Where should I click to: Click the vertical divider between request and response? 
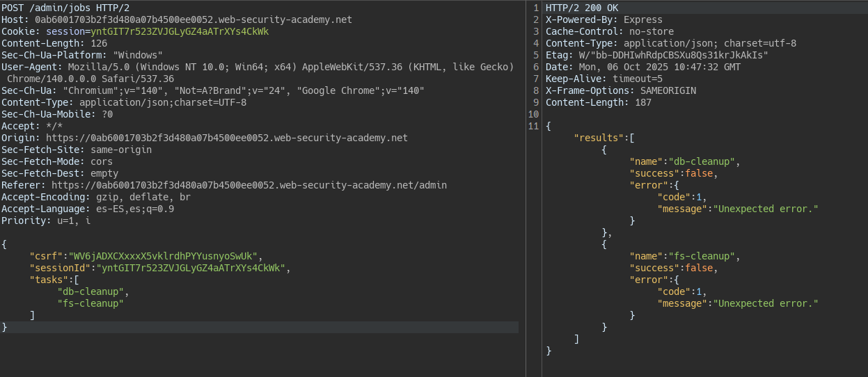point(526,188)
